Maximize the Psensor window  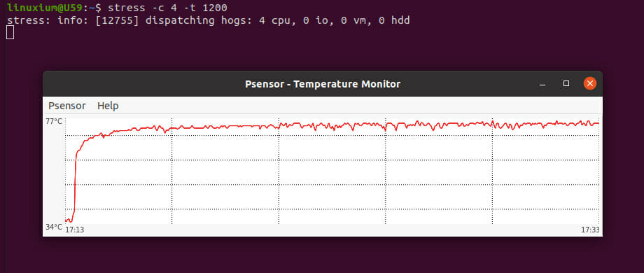click(x=566, y=83)
